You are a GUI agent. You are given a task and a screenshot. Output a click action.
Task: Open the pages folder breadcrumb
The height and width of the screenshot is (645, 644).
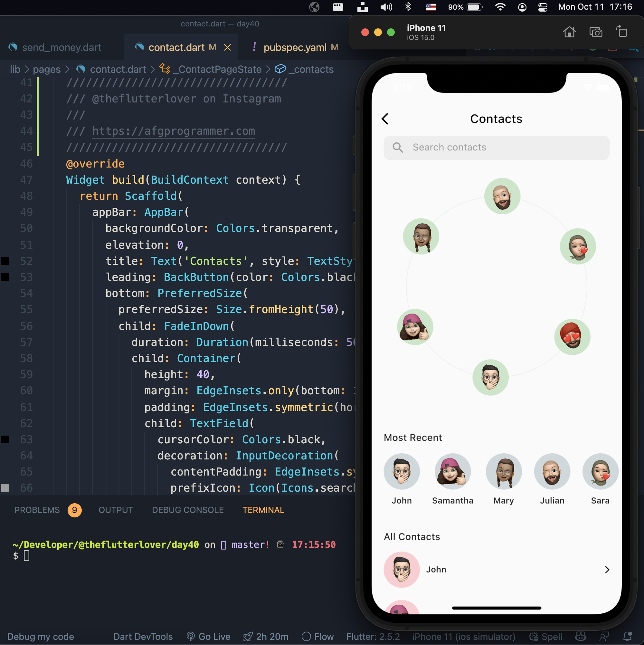click(46, 70)
